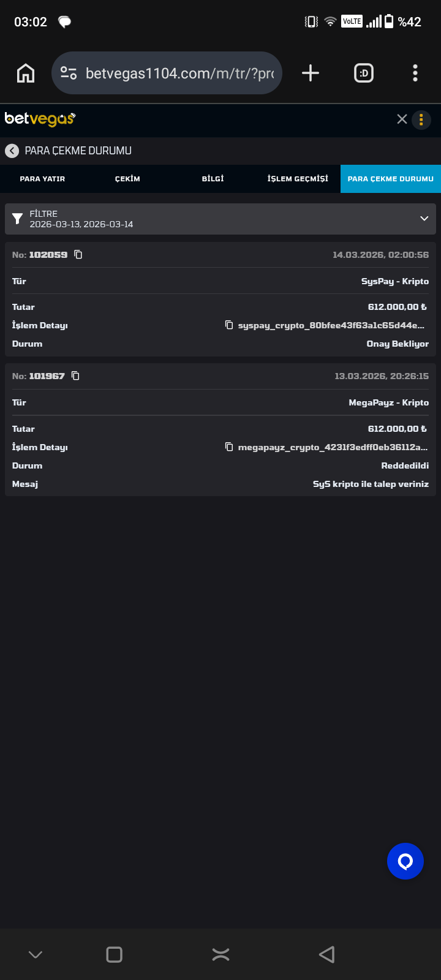Screen dimensions: 441x980
Task: Copy the syspay_crypto transaction detail
Action: pos(229,325)
